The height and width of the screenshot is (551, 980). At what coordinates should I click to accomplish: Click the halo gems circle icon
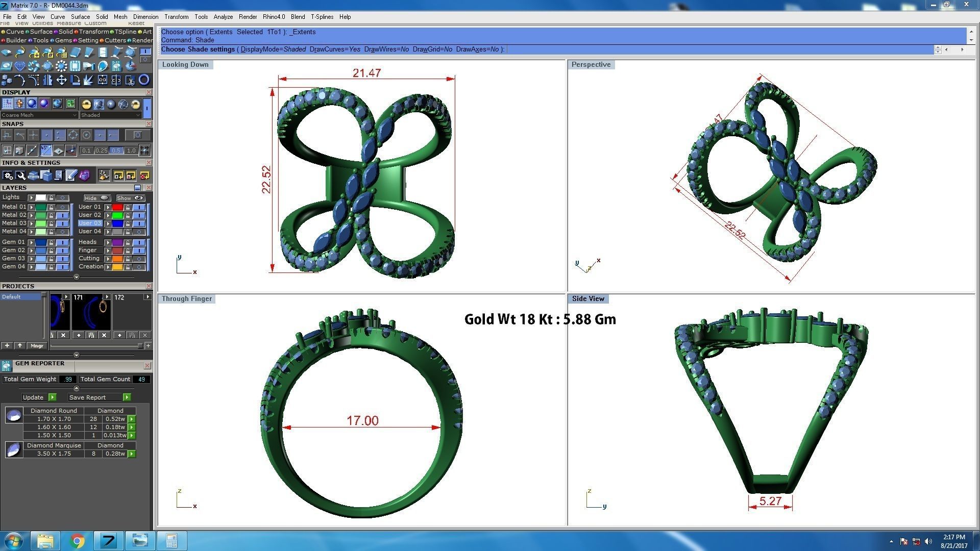[61, 66]
